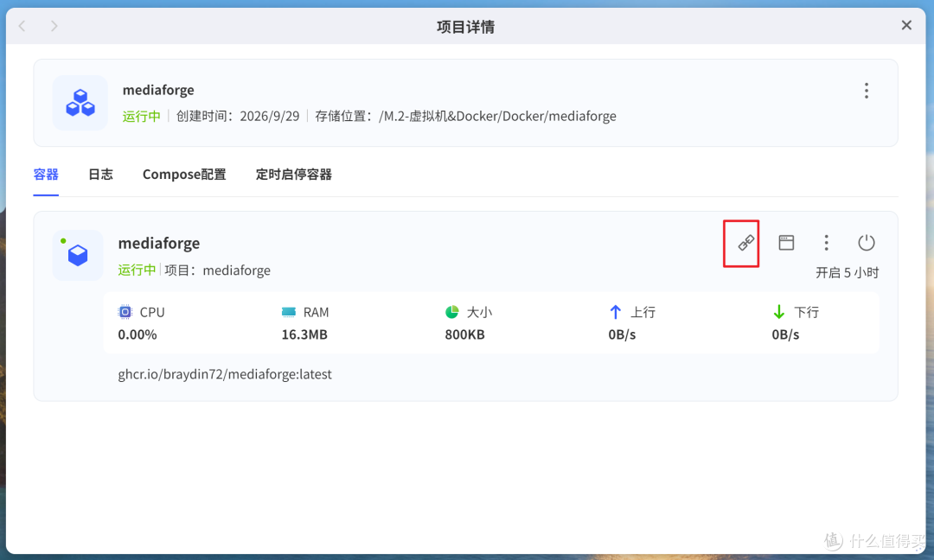The width and height of the screenshot is (934, 560).
Task: Click the forward navigation arrow
Action: 54,26
